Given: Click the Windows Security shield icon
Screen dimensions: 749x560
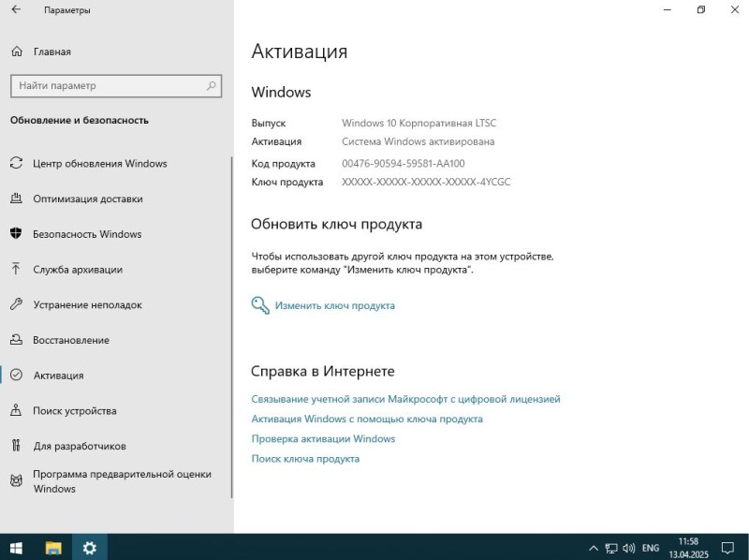Looking at the screenshot, I should pyautogui.click(x=16, y=234).
